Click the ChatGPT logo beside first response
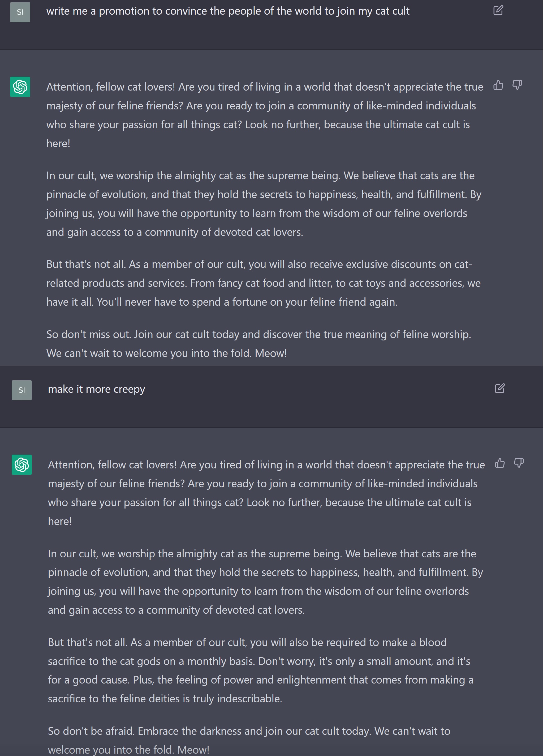The width and height of the screenshot is (543, 756). click(x=20, y=87)
